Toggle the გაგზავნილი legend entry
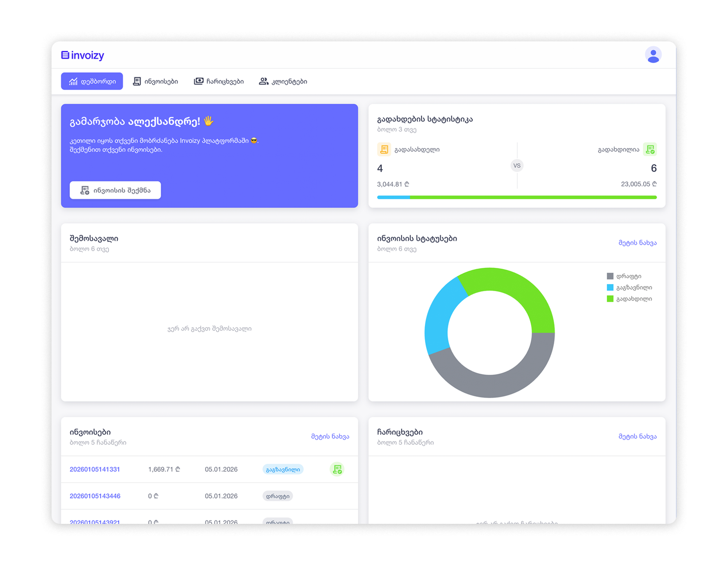Viewport: 728px width, 566px height. click(x=630, y=287)
